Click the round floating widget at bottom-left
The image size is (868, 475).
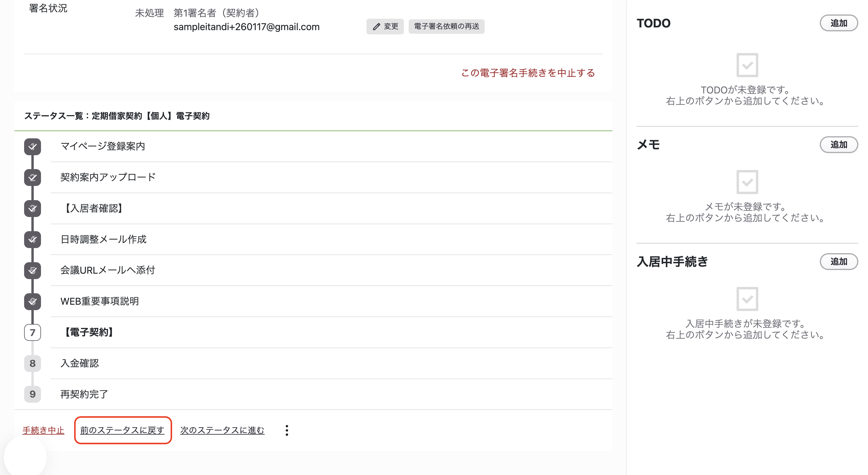[25, 457]
